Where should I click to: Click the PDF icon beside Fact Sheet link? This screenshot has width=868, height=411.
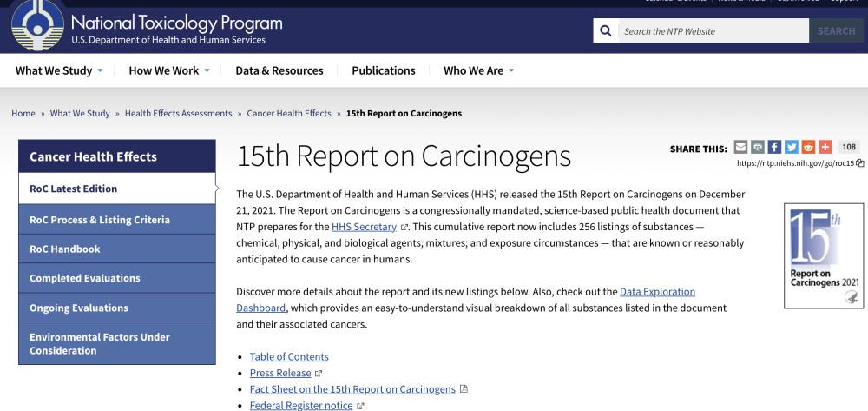pos(464,389)
